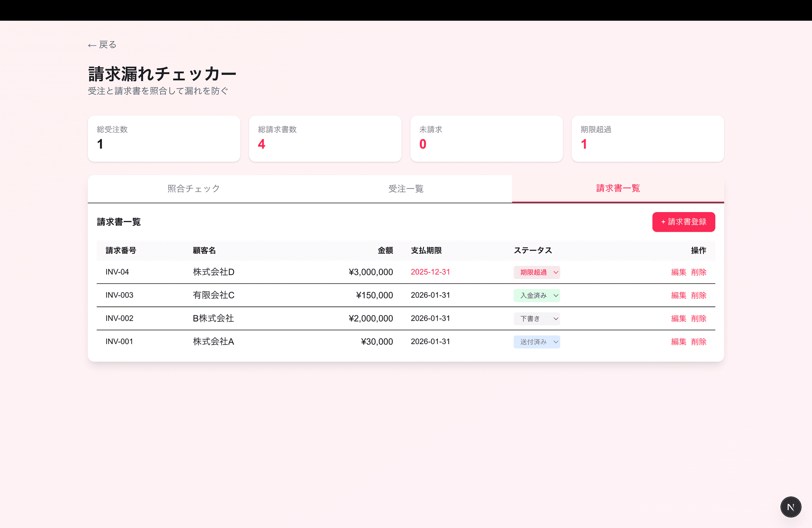Screen dimensions: 812x528
Task: Edit invoice INV-002 for B株式会社
Action: (678, 318)
